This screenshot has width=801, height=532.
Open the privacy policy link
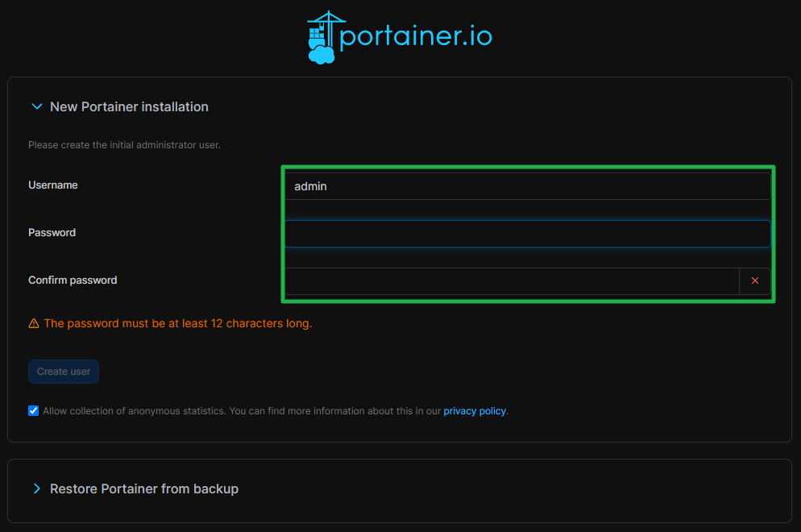[475, 411]
